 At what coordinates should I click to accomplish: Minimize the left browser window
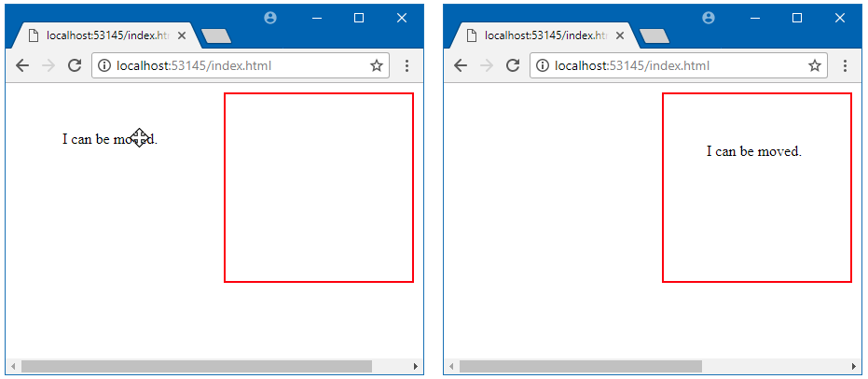(x=317, y=18)
